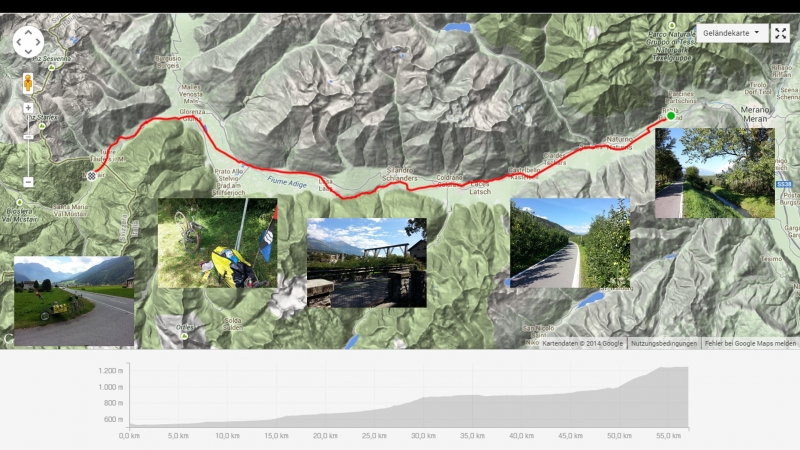
Task: Click the checkered route finish marker
Action: tap(91, 176)
